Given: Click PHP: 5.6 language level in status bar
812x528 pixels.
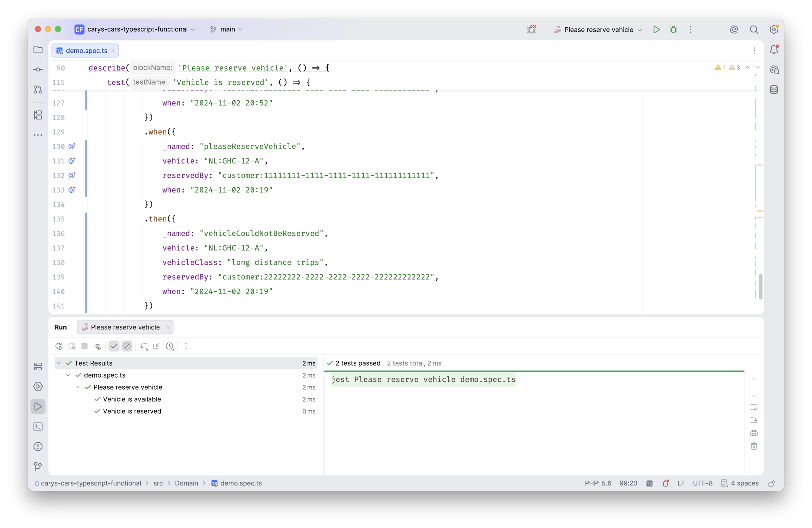Looking at the screenshot, I should (598, 483).
